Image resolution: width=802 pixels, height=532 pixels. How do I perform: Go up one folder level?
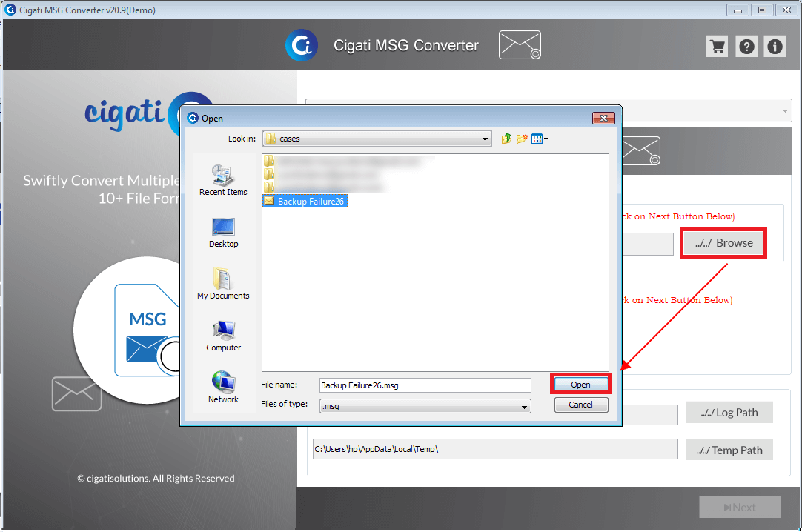click(x=506, y=139)
